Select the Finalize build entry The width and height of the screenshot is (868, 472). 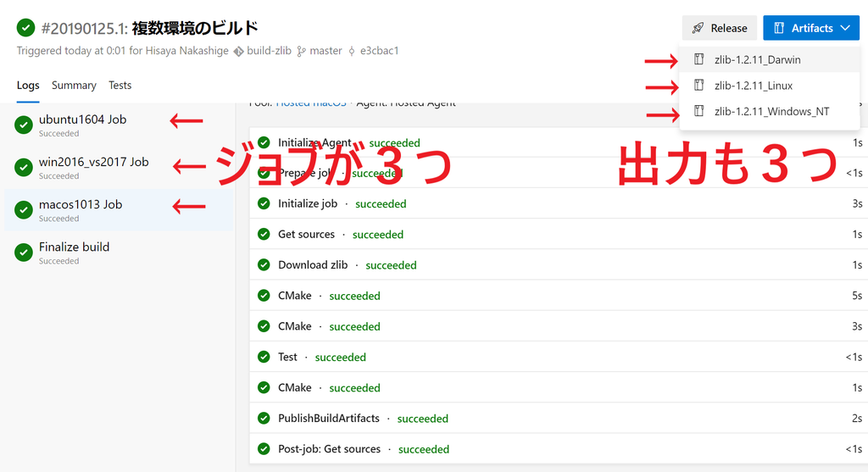pos(119,253)
